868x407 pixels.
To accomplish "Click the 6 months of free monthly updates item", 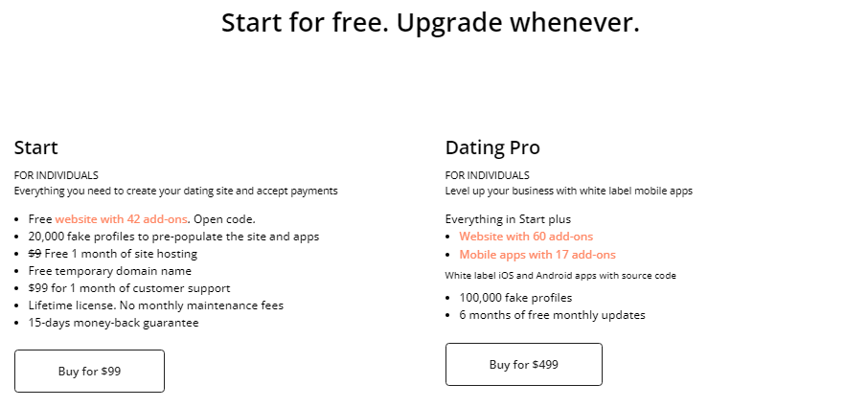I will point(553,315).
